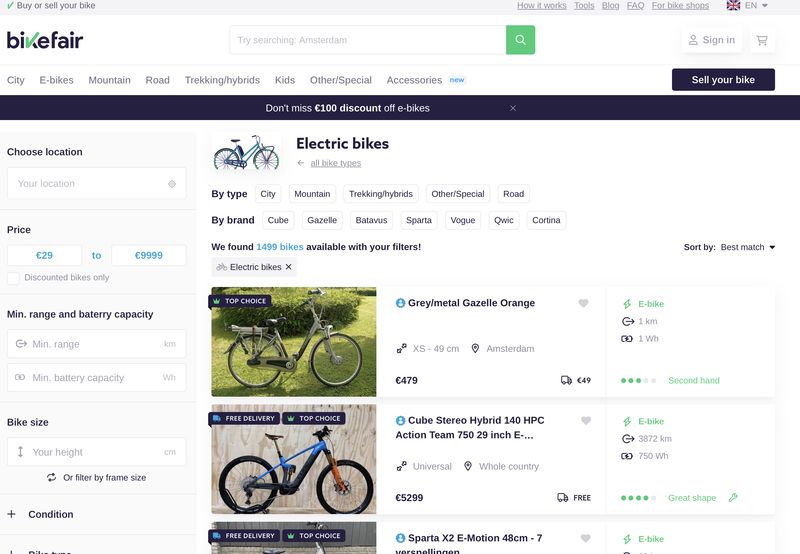The image size is (800, 554).
Task: Click E-bike lightning icon on Cube listing
Action: [627, 421]
